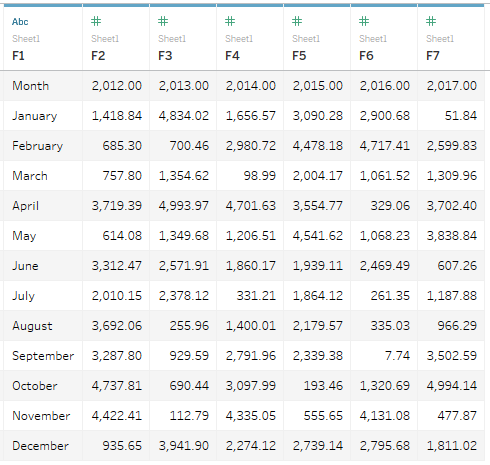Click the 1,811.02 cell in December
The height and width of the screenshot is (465, 490).
(x=452, y=446)
